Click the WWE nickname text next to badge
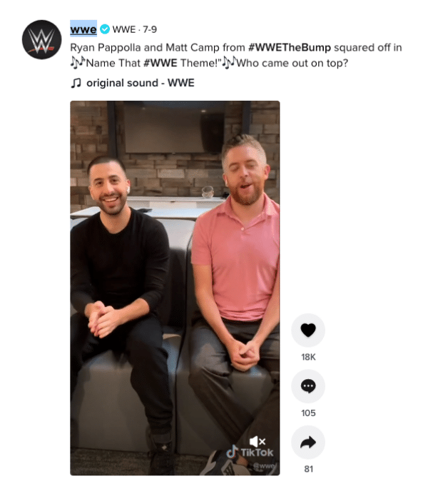 point(124,29)
